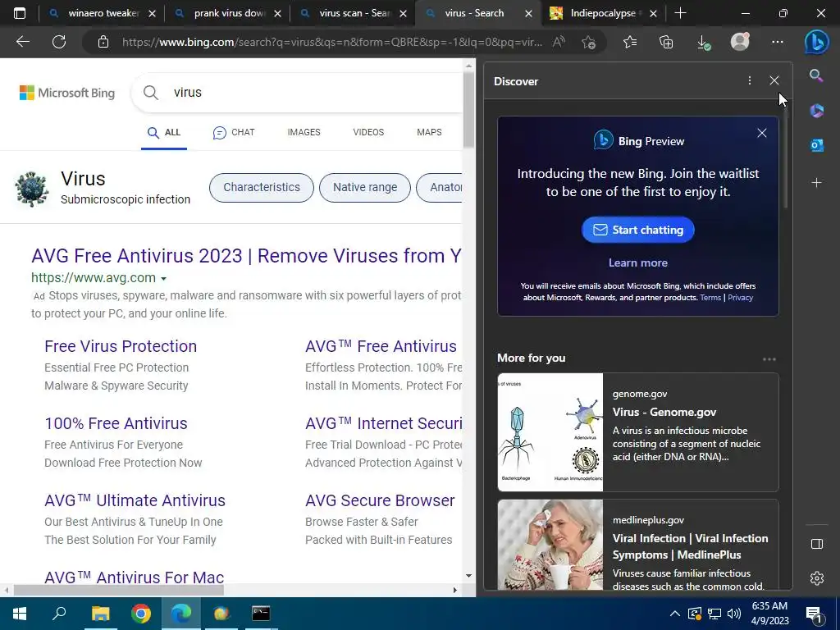Click the Bing search input field
840x630 pixels.
(x=316, y=92)
